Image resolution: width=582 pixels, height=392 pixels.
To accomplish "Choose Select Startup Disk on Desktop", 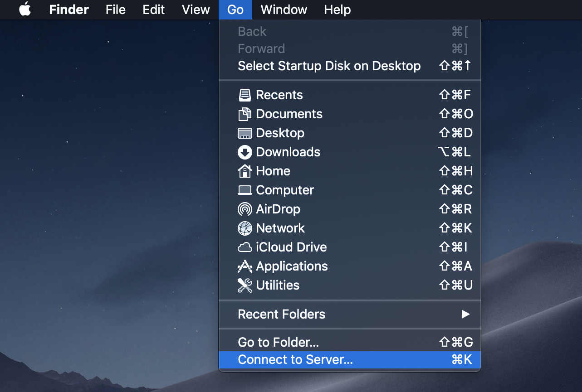I will (x=350, y=66).
